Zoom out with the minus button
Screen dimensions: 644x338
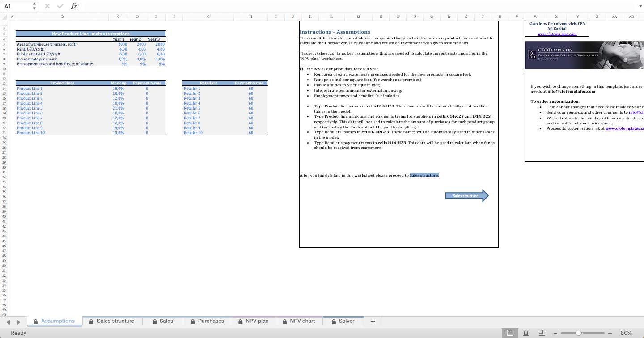click(x=555, y=333)
